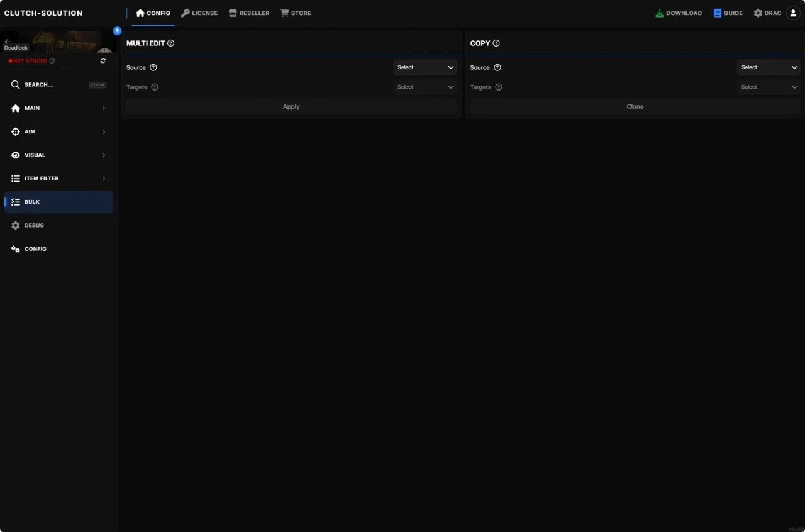Screen dimensions: 805x532
Task: Open the Item Filter section
Action: point(58,179)
